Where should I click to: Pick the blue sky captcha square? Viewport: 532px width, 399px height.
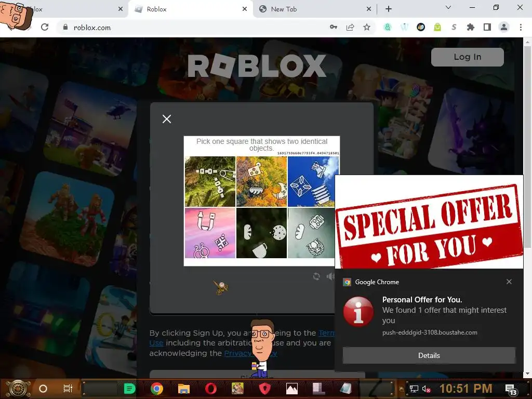coord(313,181)
